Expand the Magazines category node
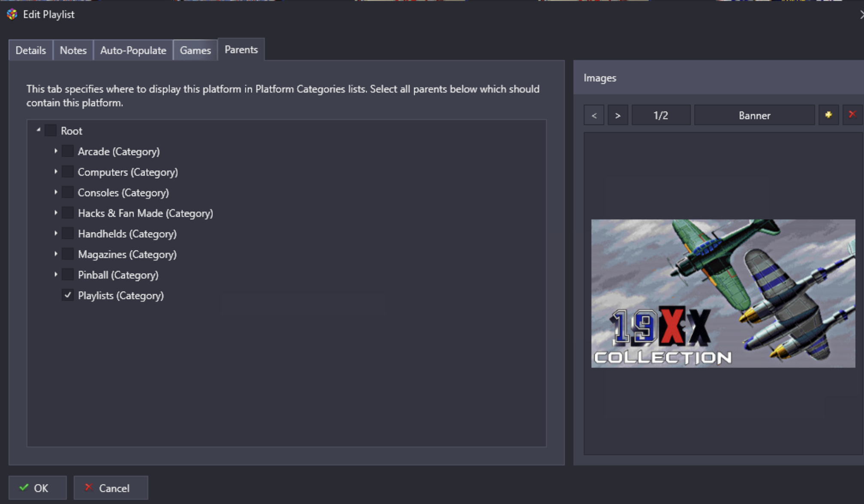This screenshot has width=864, height=504. [56, 254]
